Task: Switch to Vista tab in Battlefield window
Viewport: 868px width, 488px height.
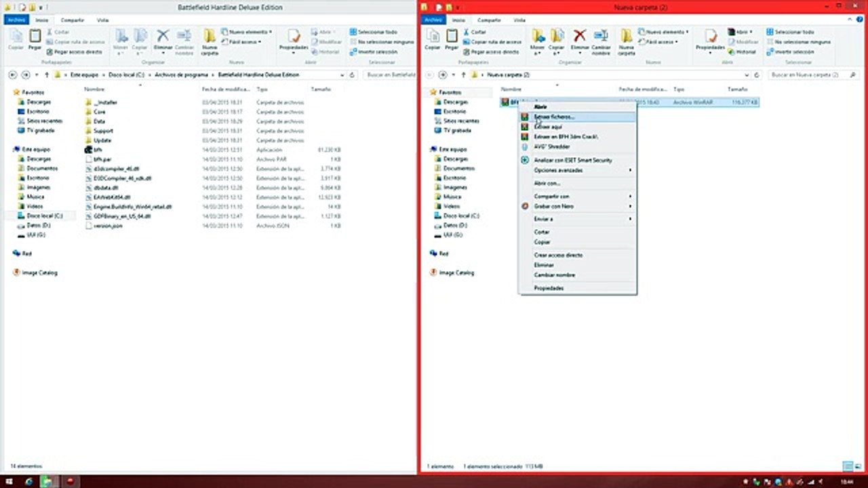Action: (x=102, y=20)
